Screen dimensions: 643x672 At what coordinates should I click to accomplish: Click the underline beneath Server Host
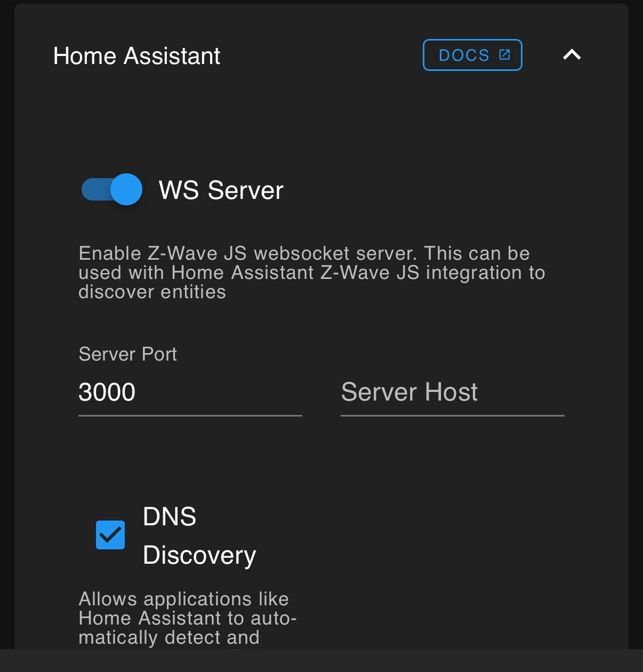click(x=452, y=415)
